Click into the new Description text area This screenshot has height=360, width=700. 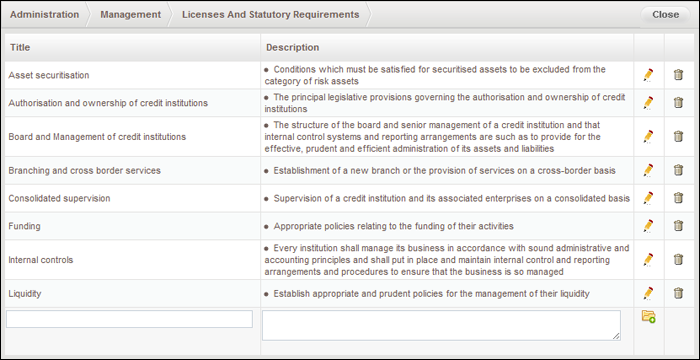tap(441, 326)
